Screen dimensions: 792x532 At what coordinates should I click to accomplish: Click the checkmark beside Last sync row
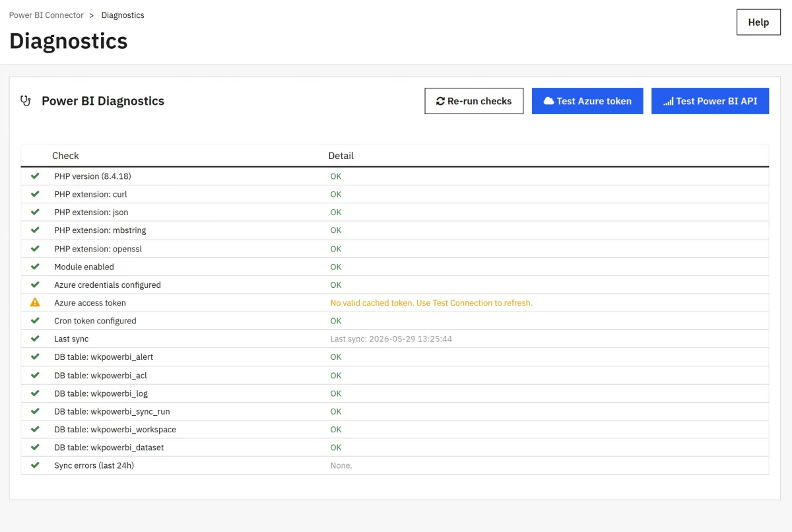click(35, 339)
